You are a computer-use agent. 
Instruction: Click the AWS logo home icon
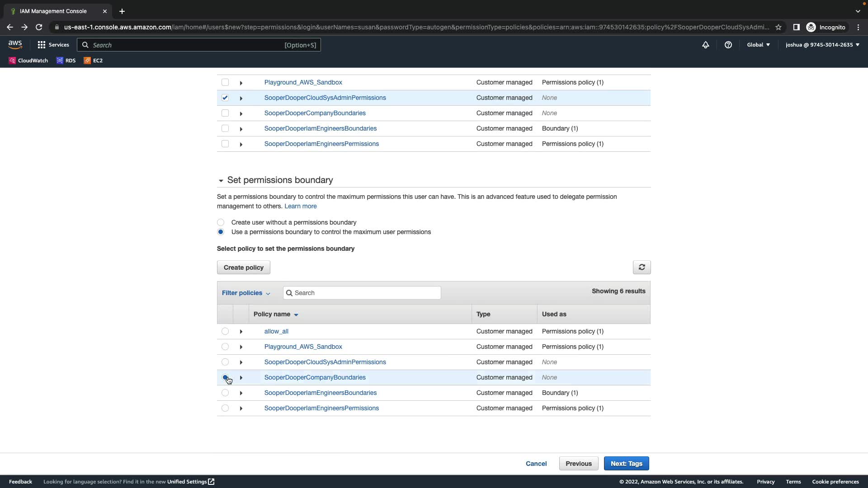15,44
